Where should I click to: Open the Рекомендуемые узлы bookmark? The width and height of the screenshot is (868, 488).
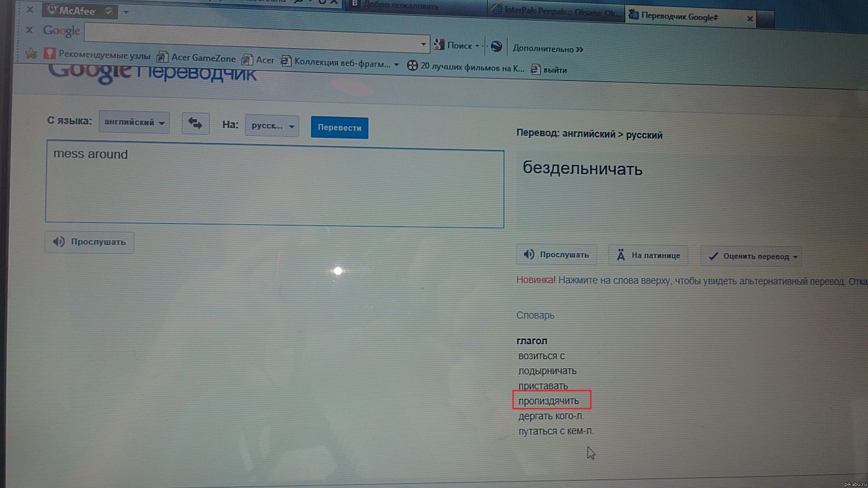97,54
